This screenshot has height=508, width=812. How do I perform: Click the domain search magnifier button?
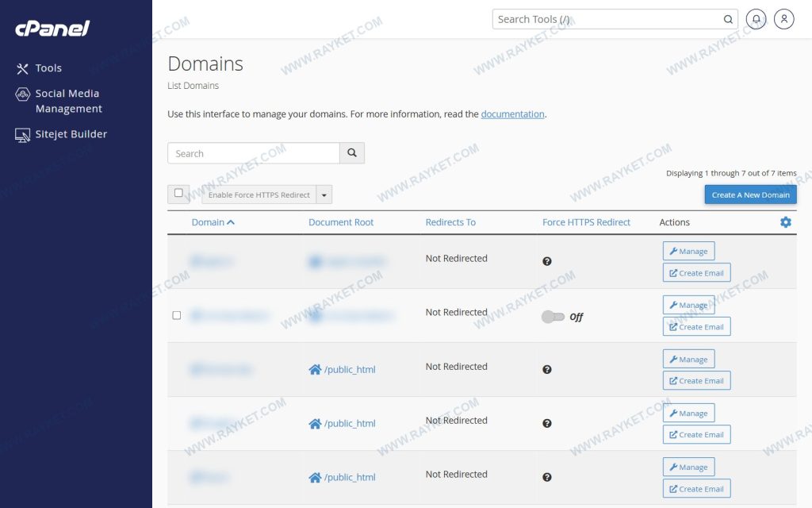coord(352,153)
